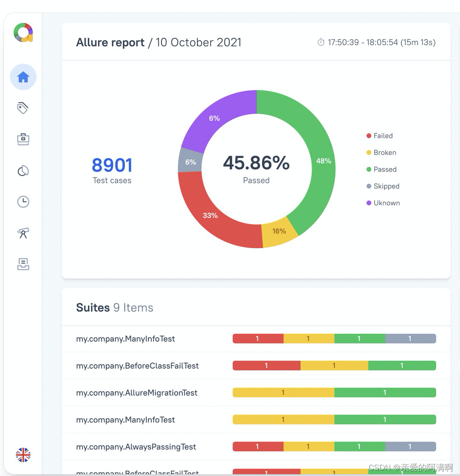
Task: Open the first my.company.ManyInfoTest suite
Action: click(125, 339)
